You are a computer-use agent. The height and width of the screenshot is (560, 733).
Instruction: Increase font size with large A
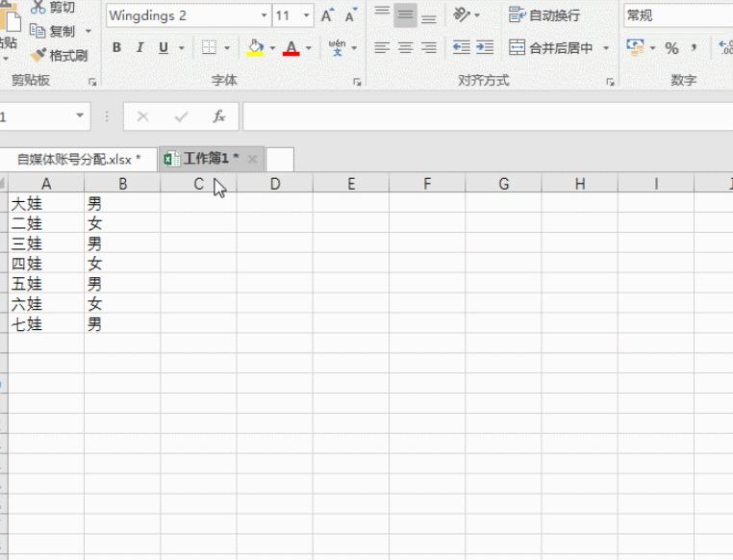(328, 15)
